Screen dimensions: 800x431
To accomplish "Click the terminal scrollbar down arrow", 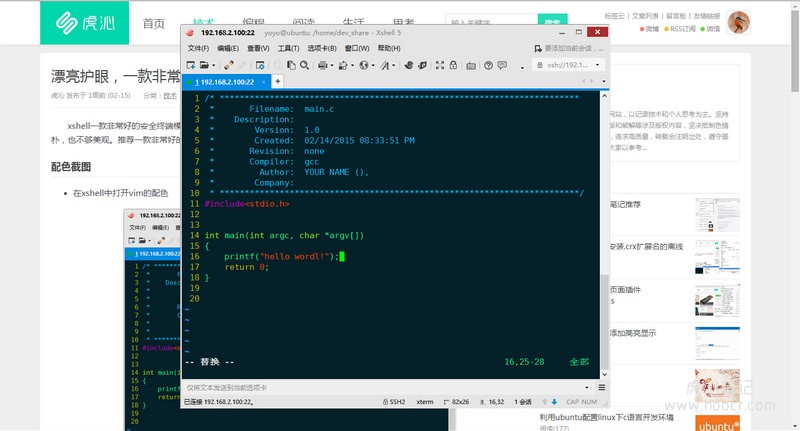I will [605, 374].
